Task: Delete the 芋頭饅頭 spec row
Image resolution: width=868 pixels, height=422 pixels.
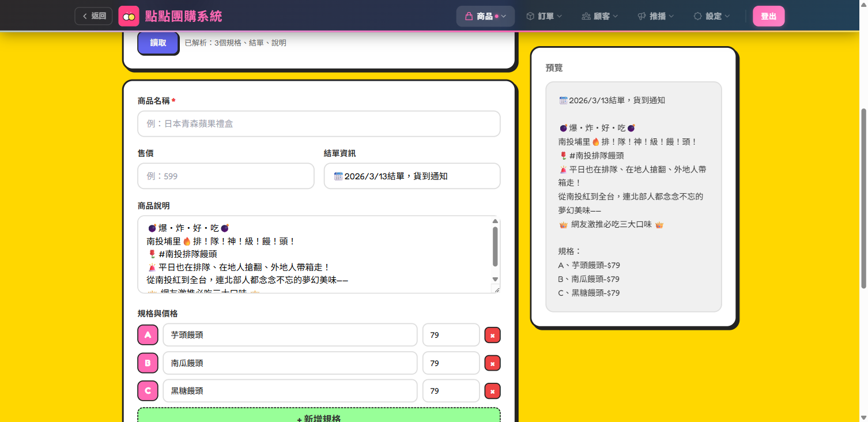Action: (x=492, y=335)
